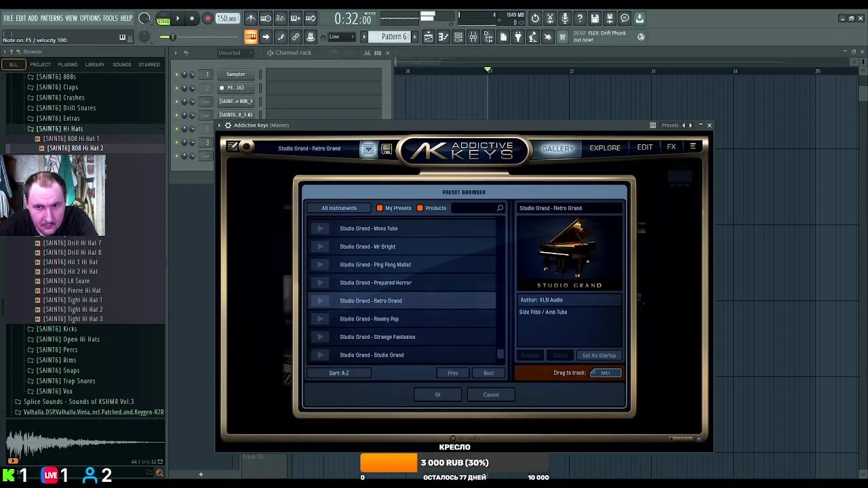Screen dimensions: 868x488
Task: Preview Studio Grand - Prepared Horror play button
Action: click(x=320, y=283)
